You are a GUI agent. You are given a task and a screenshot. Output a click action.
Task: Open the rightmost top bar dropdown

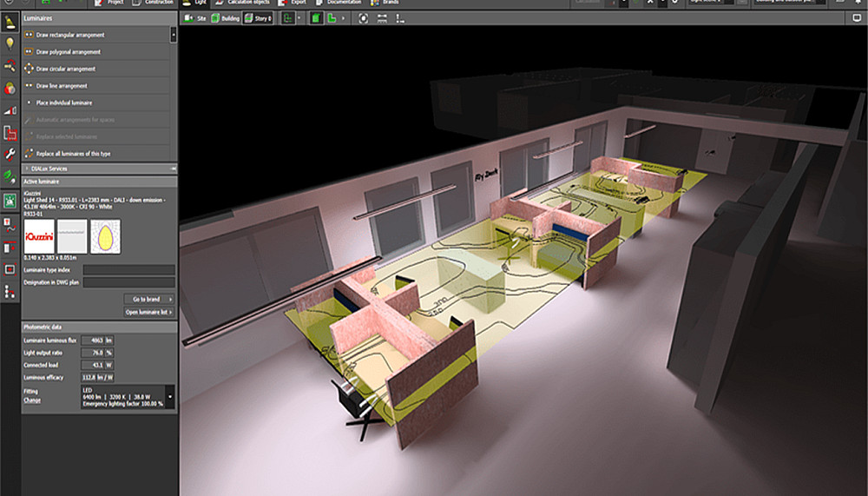[x=790, y=3]
